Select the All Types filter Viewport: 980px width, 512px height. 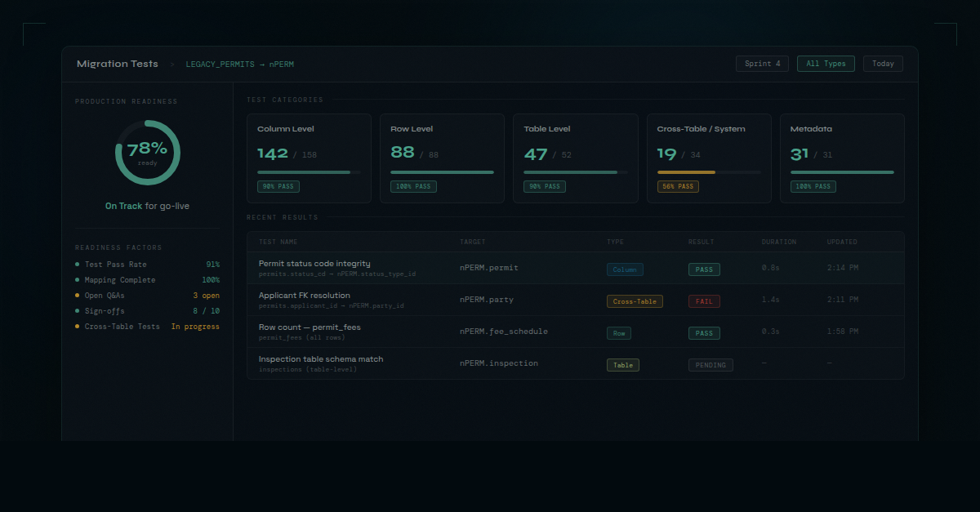click(826, 64)
